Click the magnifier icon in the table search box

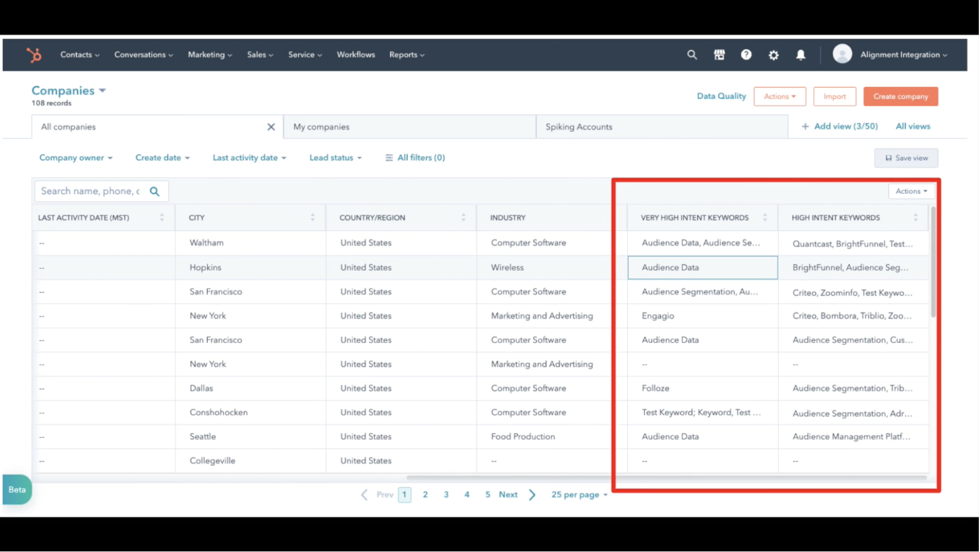155,191
